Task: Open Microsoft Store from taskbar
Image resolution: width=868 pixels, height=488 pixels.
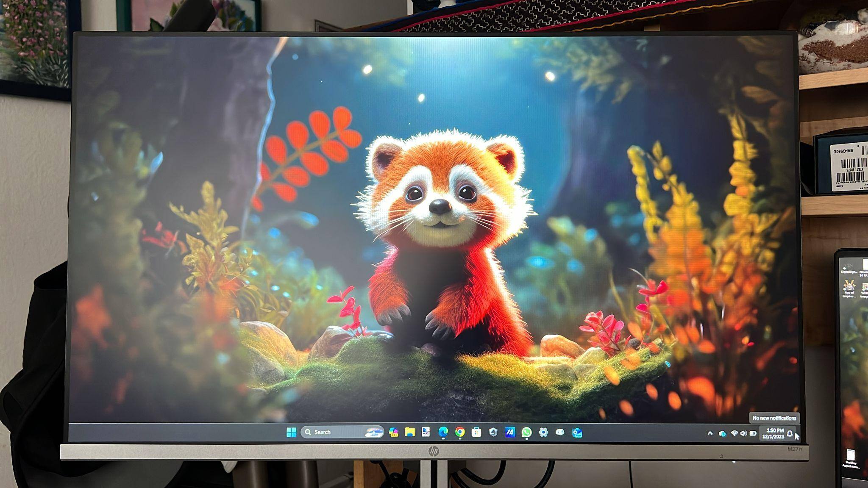Action: pos(476,432)
